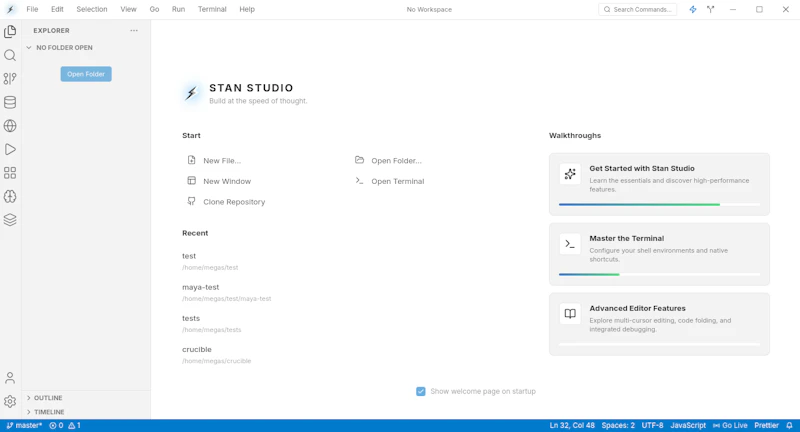The image size is (800, 432).
Task: Click the Stan Studio logo in title bar
Action: 10,9
